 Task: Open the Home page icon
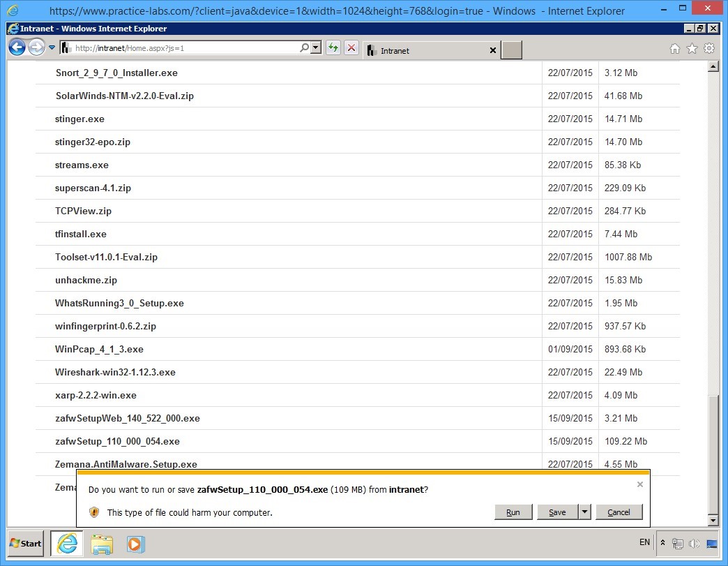[x=674, y=49]
